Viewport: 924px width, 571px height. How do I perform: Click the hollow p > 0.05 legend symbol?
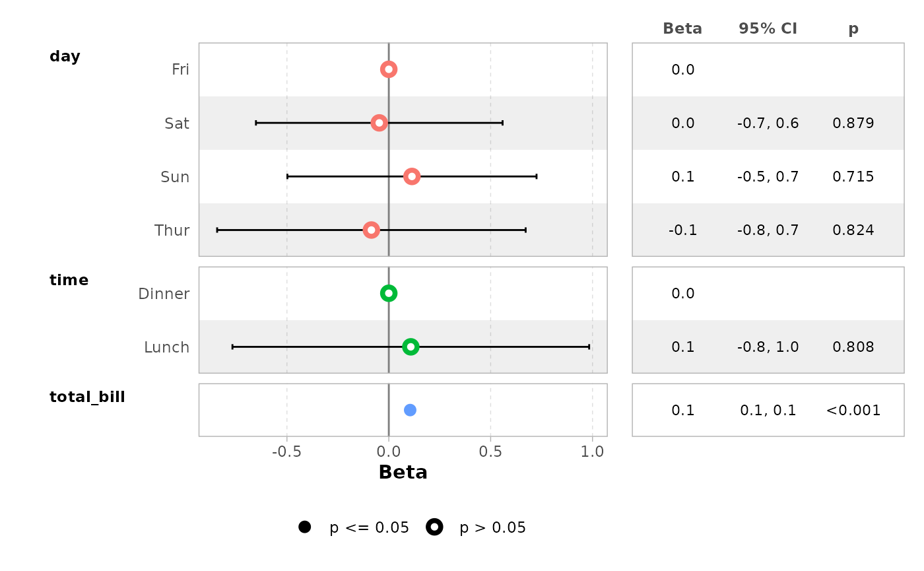coord(434,527)
